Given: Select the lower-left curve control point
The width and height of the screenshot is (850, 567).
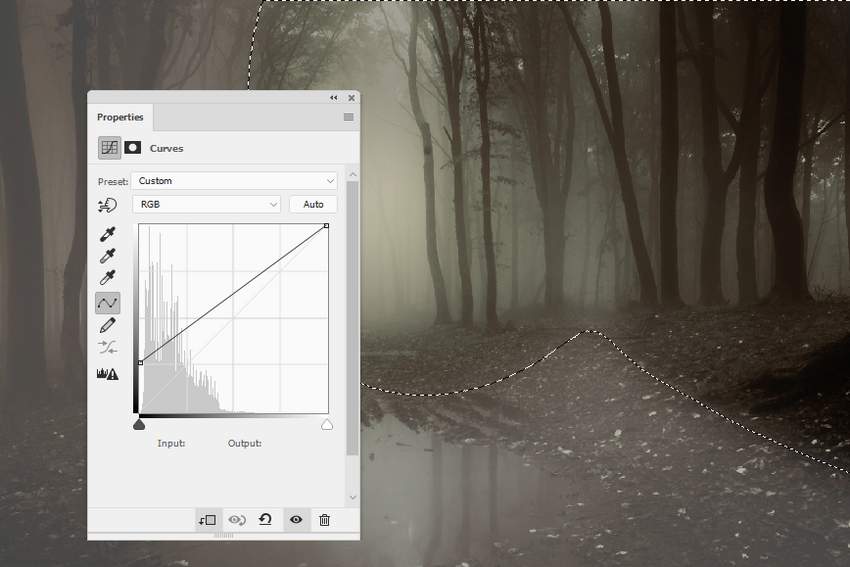Looking at the screenshot, I should pos(141,363).
